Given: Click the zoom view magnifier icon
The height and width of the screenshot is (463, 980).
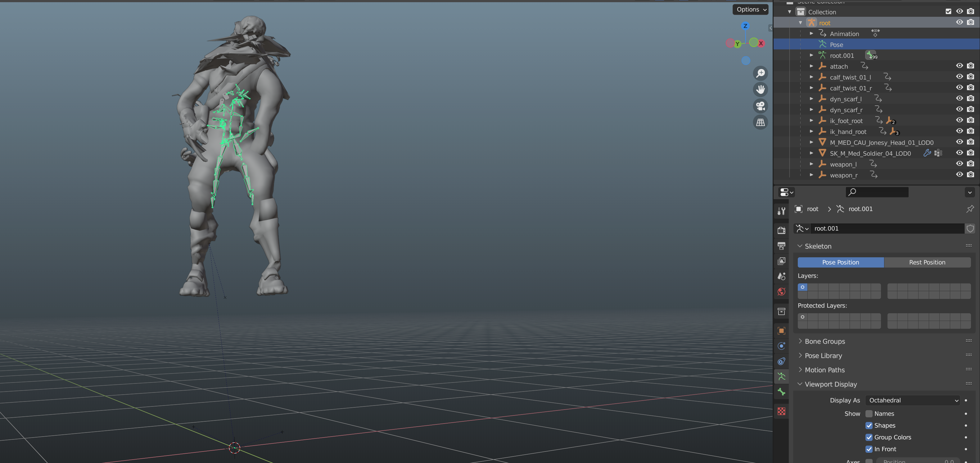Looking at the screenshot, I should pyautogui.click(x=761, y=73).
